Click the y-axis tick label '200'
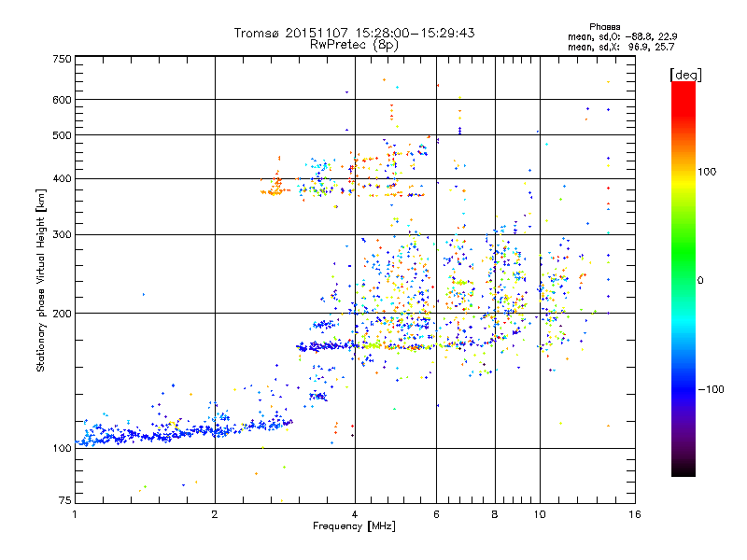The image size is (747, 560). click(63, 314)
